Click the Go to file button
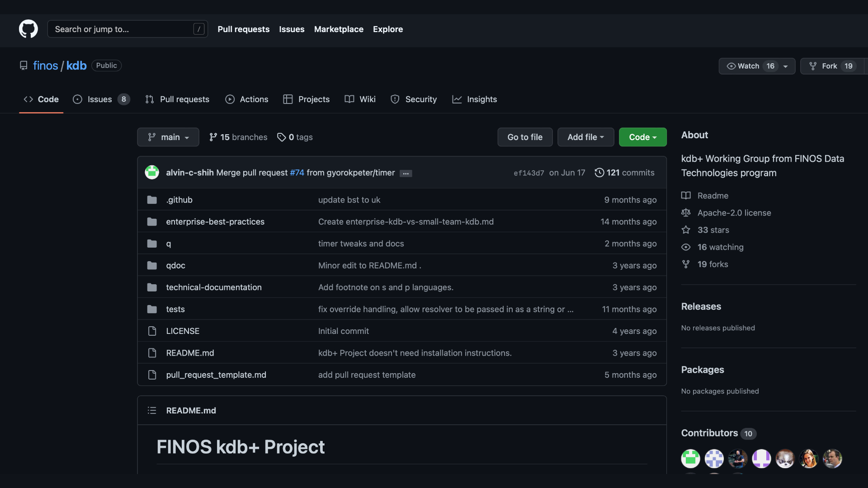Screen dimensions: 868x488 525,137
